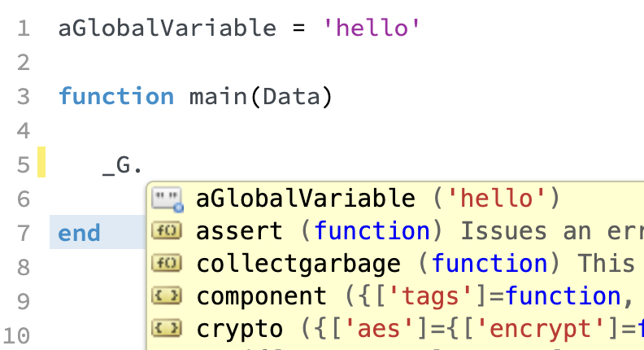Place cursor after the _G. text
This screenshot has height=350, width=644.
pos(144,165)
